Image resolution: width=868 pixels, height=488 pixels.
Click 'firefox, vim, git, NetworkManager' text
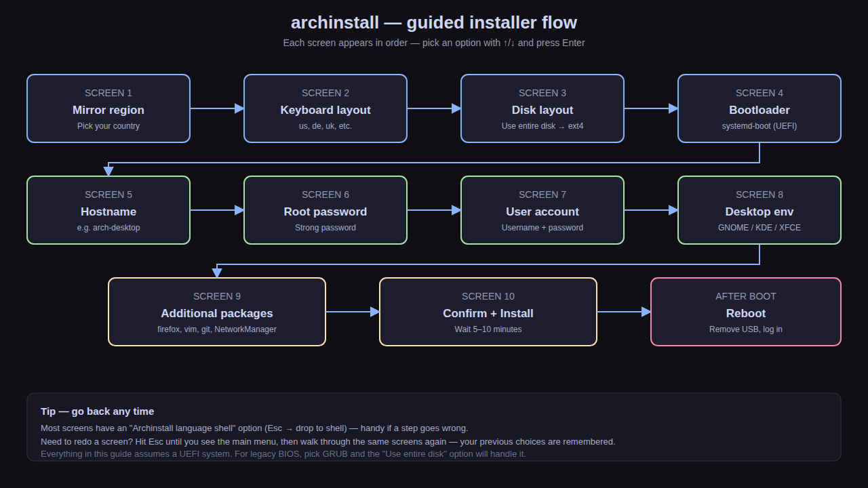(x=217, y=329)
